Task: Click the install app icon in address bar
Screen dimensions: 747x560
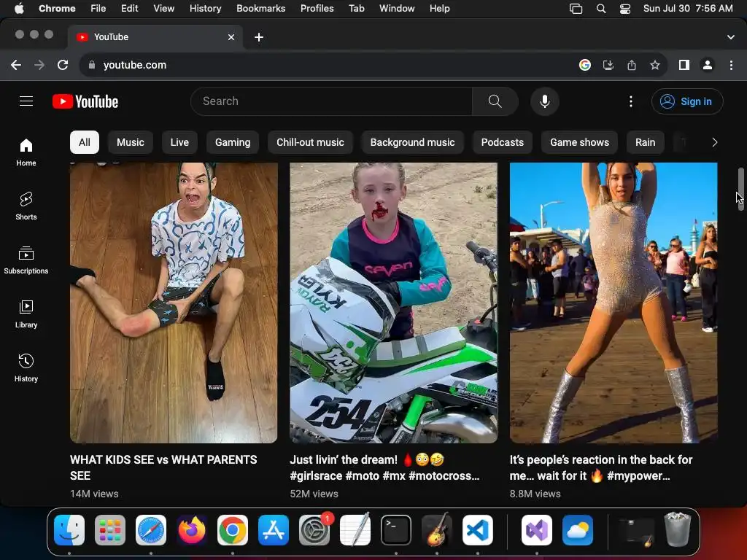Action: click(x=608, y=65)
